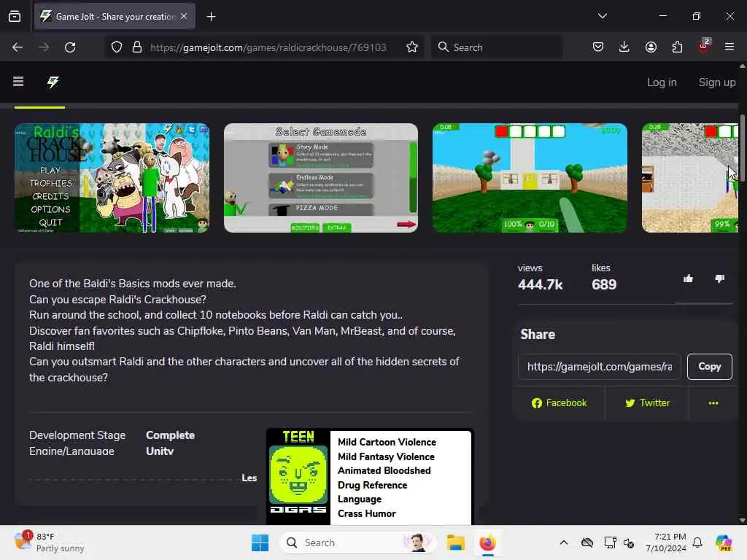
Task: Go back to previous page
Action: point(18,47)
